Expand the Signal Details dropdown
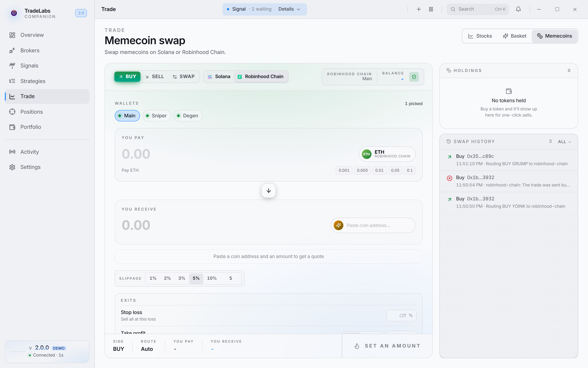Image resolution: width=588 pixels, height=368 pixels. pyautogui.click(x=289, y=9)
